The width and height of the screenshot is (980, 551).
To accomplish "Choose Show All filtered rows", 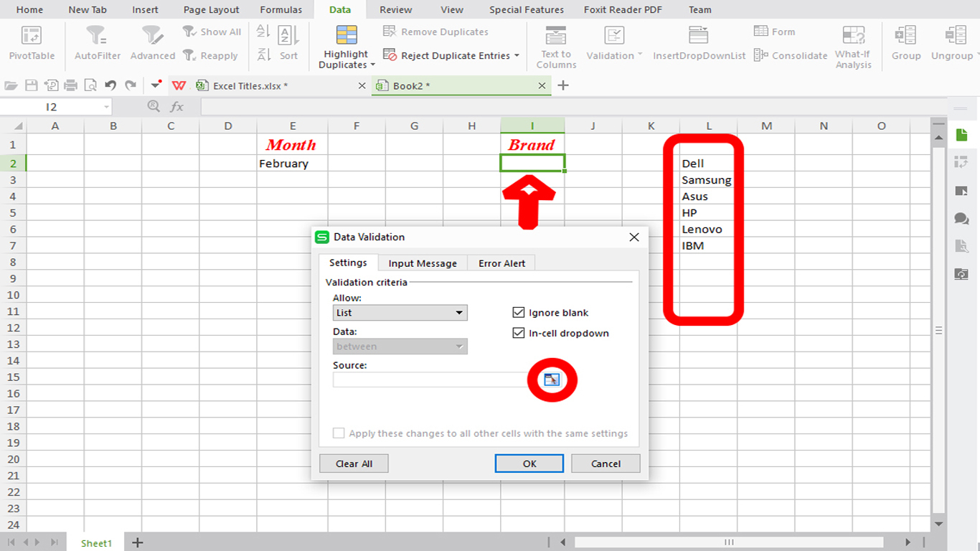I will pos(212,32).
